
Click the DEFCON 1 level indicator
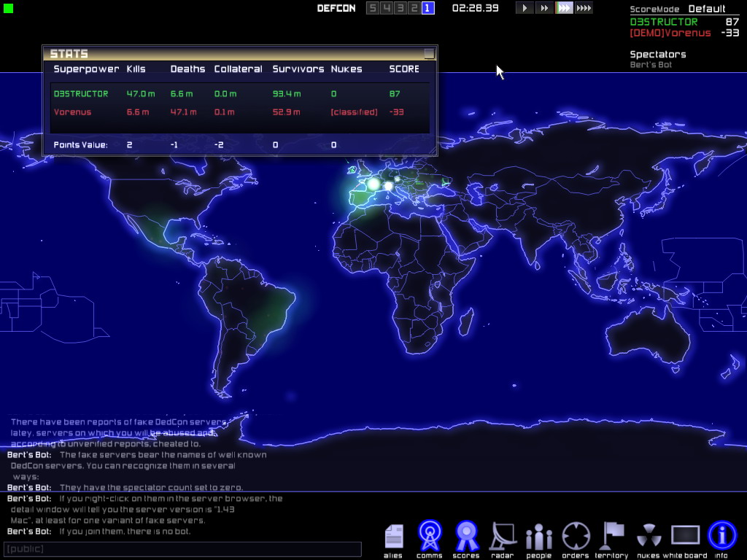click(427, 8)
